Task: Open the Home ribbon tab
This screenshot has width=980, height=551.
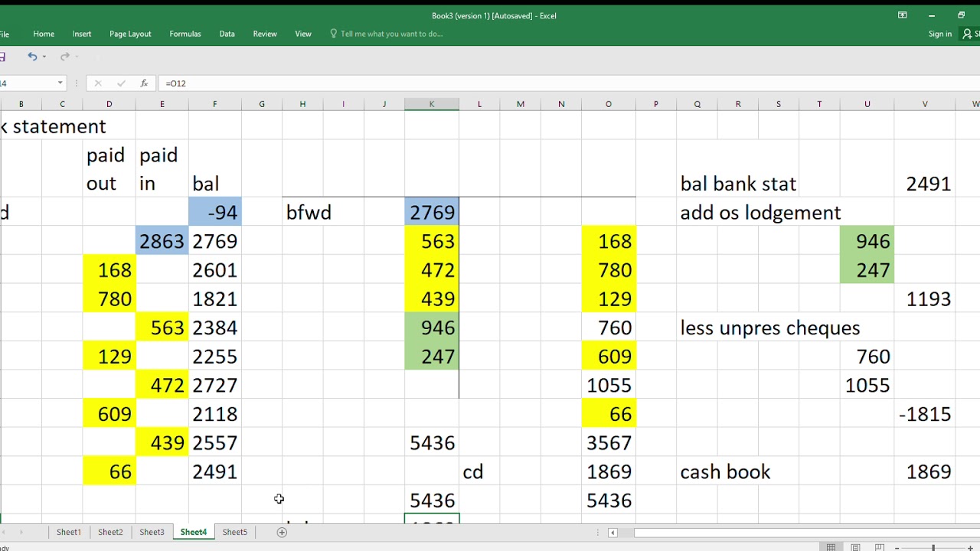Action: 44,34
